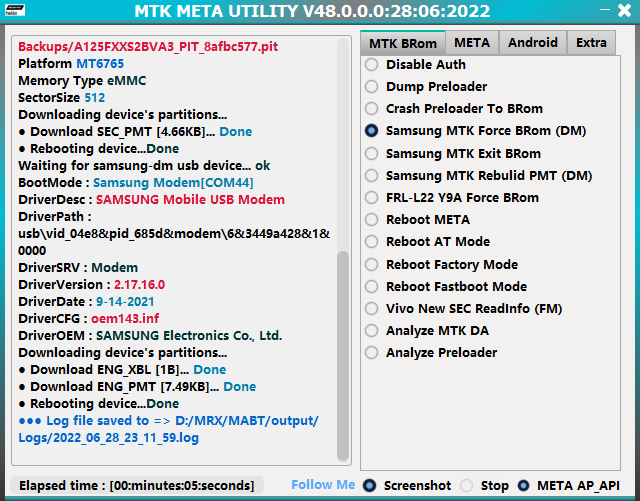Click the driver date 9-14-2021
This screenshot has width=640, height=501.
coord(125,302)
